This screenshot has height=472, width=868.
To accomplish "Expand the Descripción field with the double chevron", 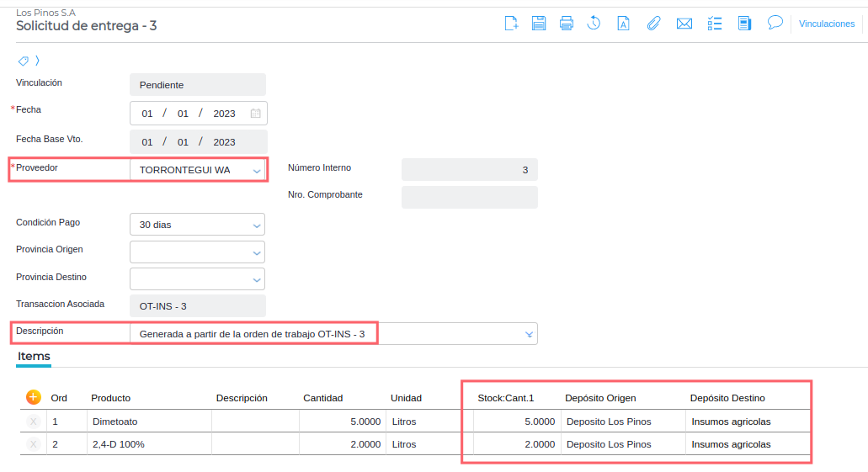I will 529,334.
